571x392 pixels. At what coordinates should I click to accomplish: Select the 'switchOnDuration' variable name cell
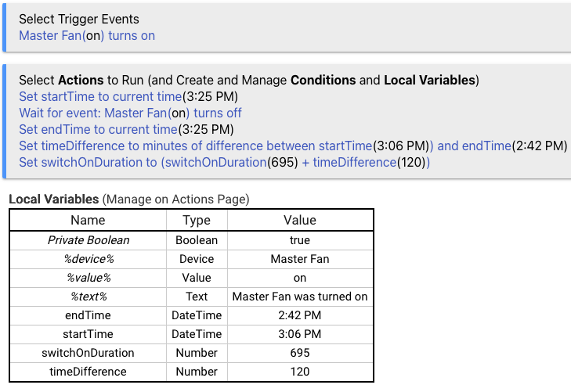click(88, 353)
